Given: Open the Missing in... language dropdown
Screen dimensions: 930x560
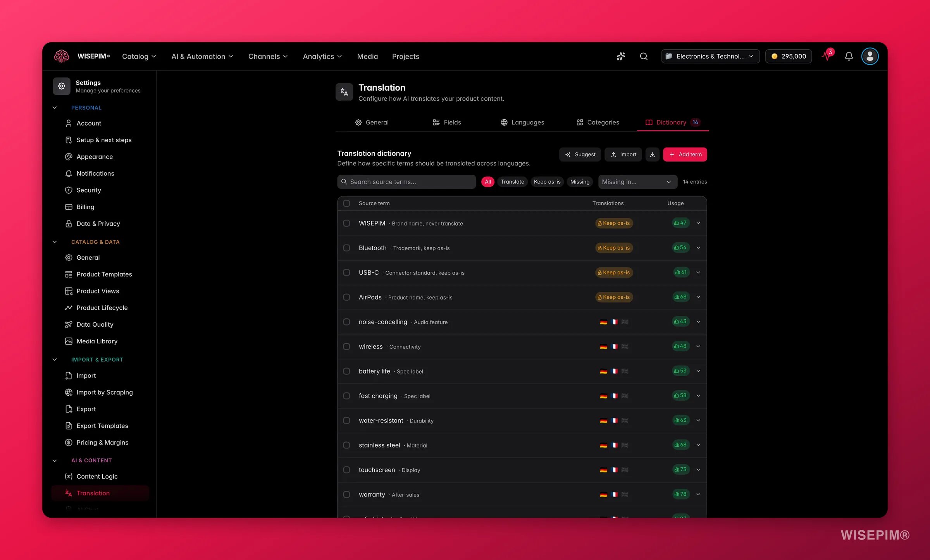Looking at the screenshot, I should tap(637, 182).
